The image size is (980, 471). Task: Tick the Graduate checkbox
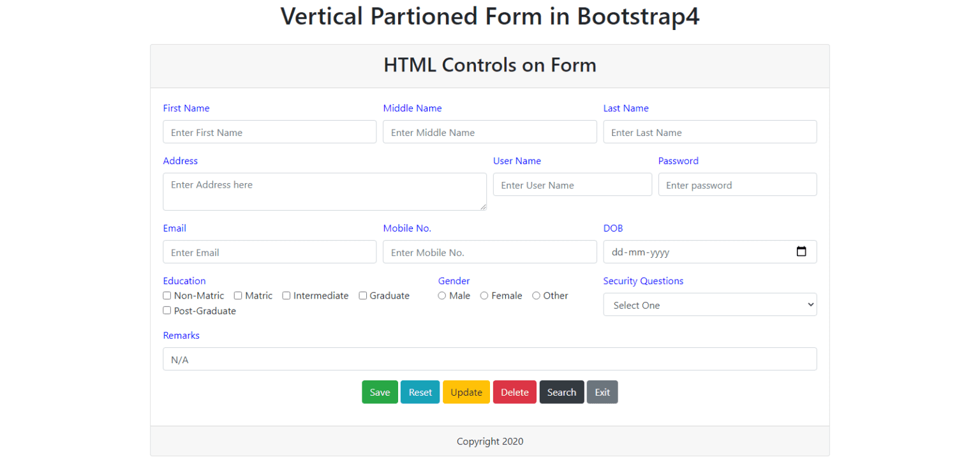(x=362, y=295)
